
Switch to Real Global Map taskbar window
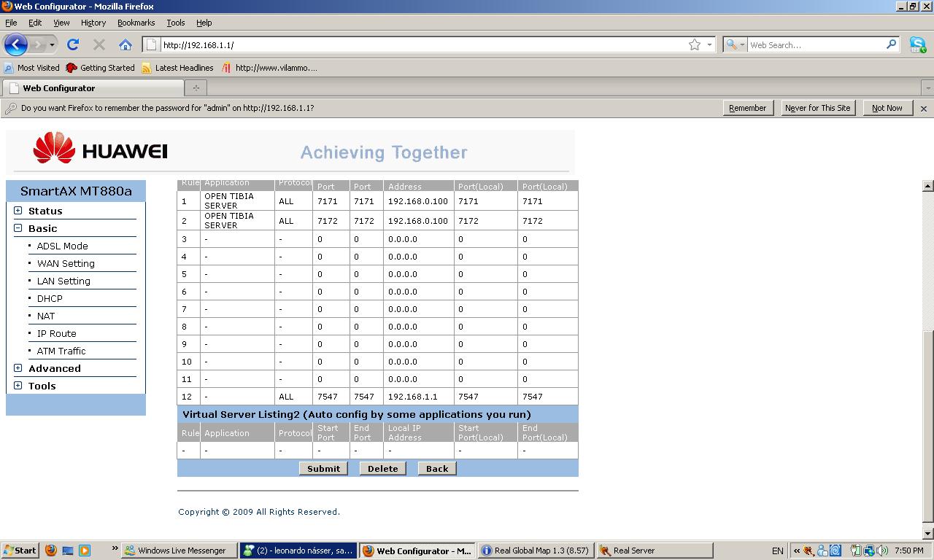(x=536, y=551)
